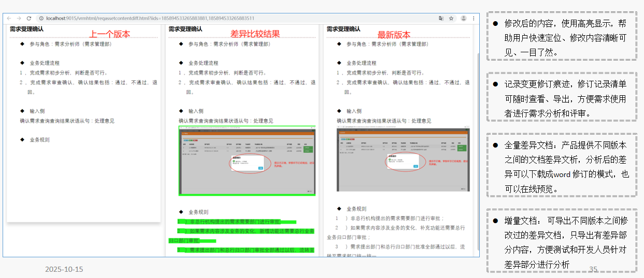644x278 pixels.
Task: Click 业务处理流程 heading in the diff-result panel
Action: pyautogui.click(x=203, y=63)
